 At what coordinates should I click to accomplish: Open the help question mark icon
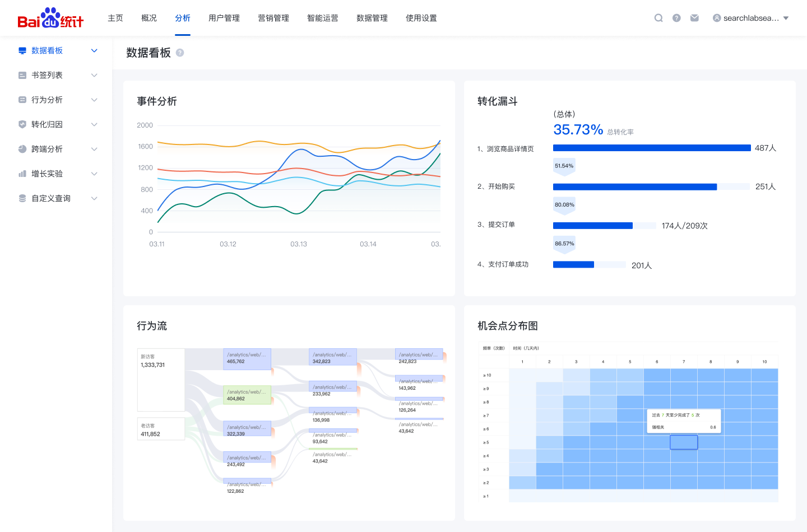676,18
